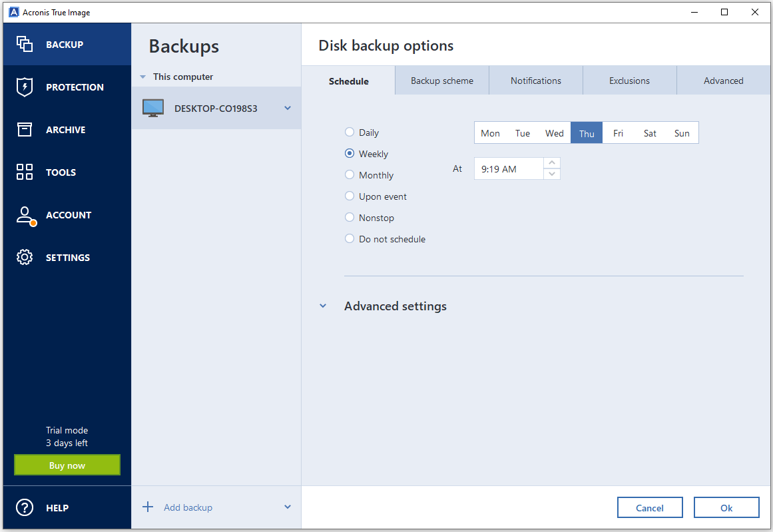Open DESKTOP-CO198S3 backup dropdown arrow

[288, 108]
